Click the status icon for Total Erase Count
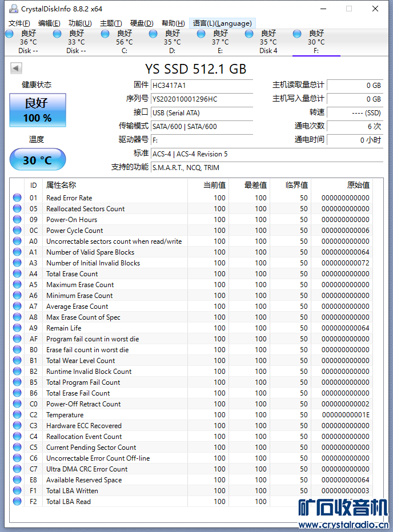The image size is (393, 532). (x=17, y=273)
